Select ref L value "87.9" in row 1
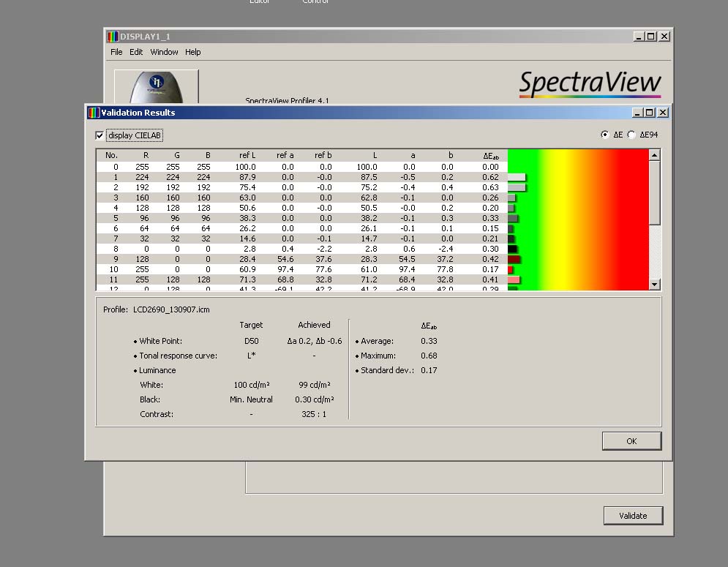Image resolution: width=728 pixels, height=567 pixels. 247,177
